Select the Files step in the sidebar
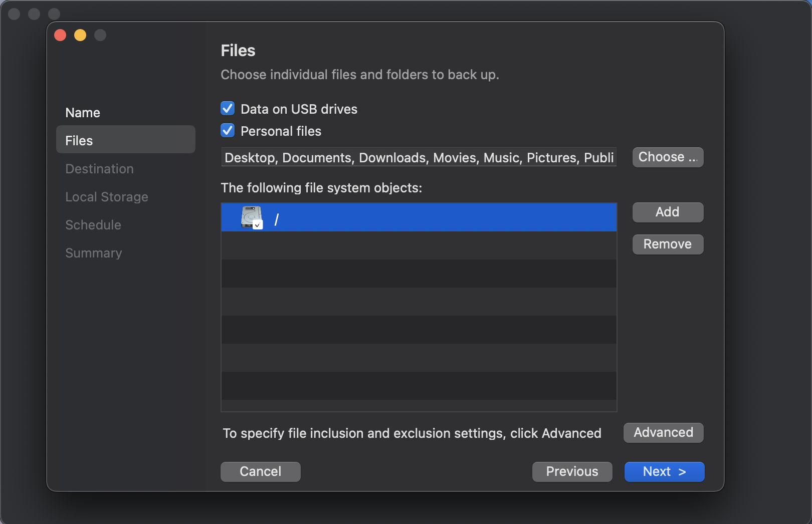 tap(126, 140)
